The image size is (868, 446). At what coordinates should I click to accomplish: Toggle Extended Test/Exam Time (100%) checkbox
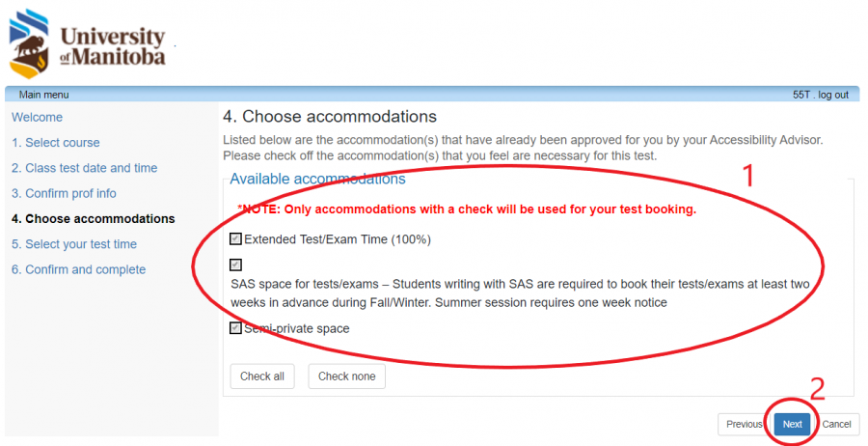pyautogui.click(x=236, y=239)
